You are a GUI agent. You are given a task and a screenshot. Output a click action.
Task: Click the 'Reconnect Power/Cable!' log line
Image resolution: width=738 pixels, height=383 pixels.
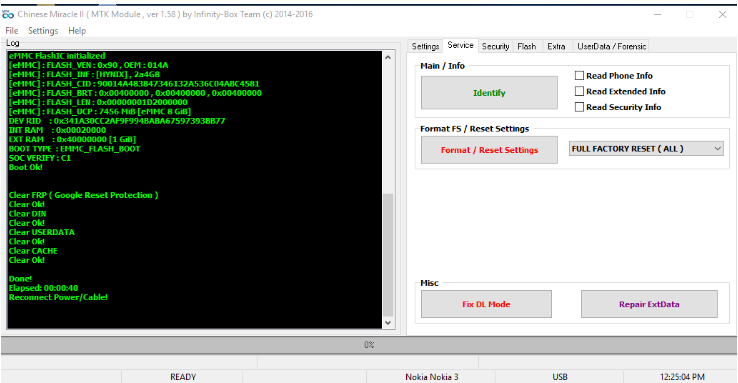(58, 297)
